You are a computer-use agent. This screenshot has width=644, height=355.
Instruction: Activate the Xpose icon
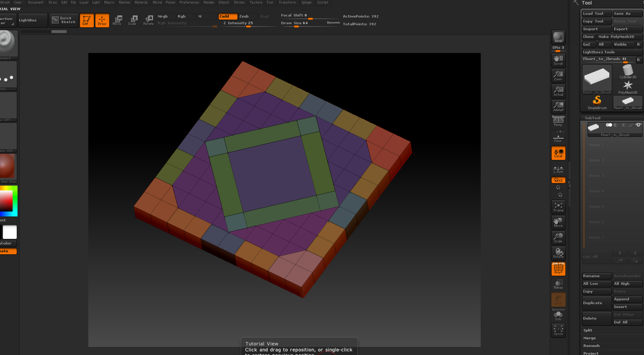[558, 330]
